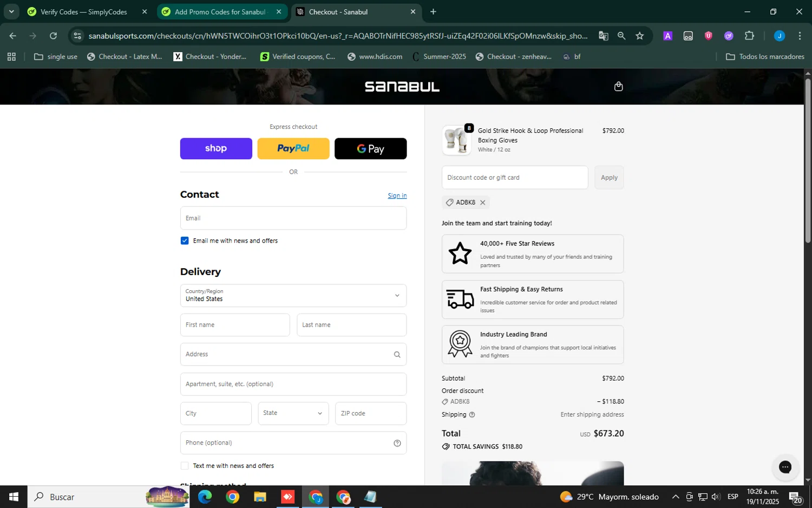This screenshot has height=508, width=812.
Task: Click the Last name field
Action: 352,325
